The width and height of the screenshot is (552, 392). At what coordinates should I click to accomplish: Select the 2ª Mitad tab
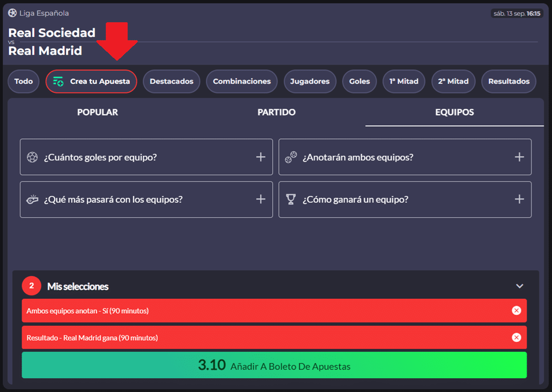click(453, 81)
